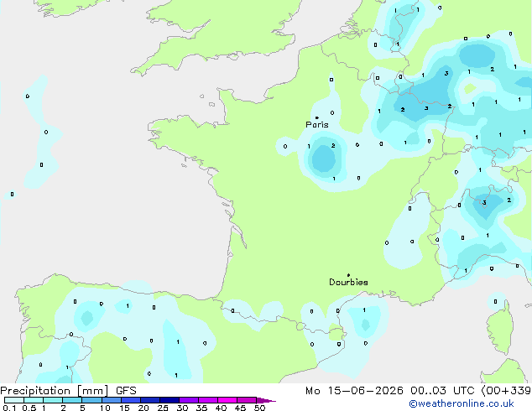The height and width of the screenshot is (411, 532).
Task: Pick legend swatch between 10 and 15
Action: 111,400
